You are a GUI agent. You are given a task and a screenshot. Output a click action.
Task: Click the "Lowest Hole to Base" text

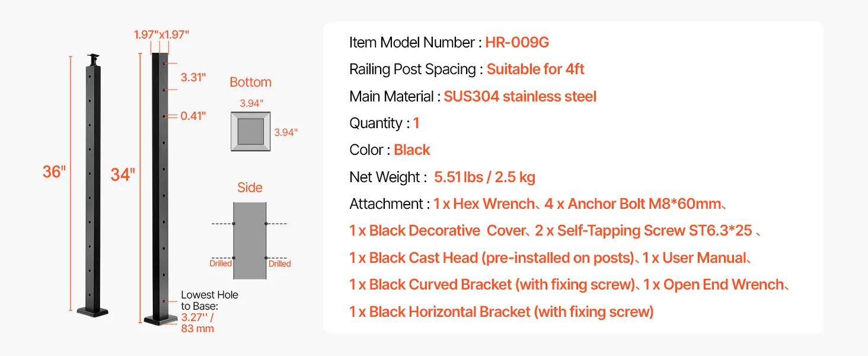[x=209, y=300]
